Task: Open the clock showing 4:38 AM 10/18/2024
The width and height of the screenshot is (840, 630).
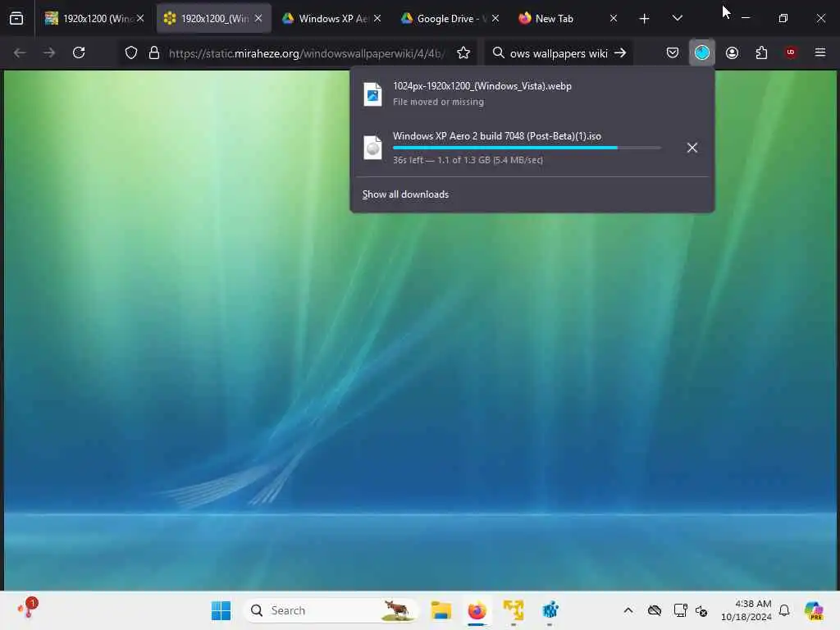Action: (x=746, y=610)
